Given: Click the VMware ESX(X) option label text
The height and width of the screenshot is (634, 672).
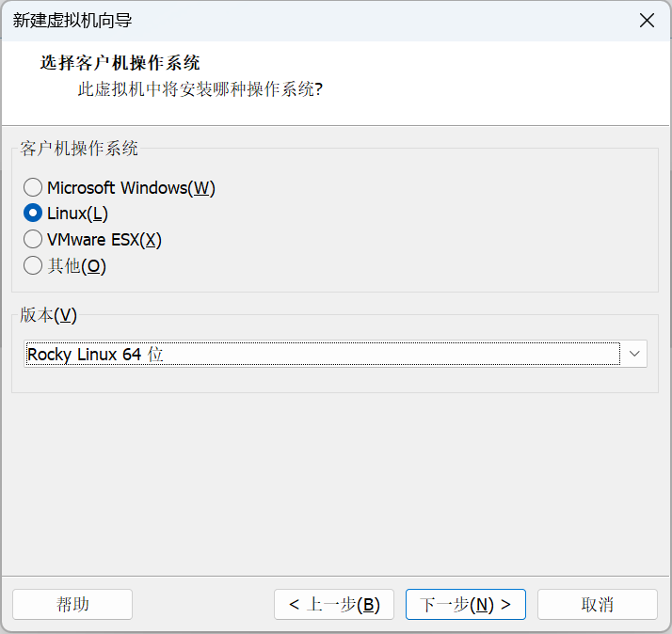Looking at the screenshot, I should pos(104,240).
